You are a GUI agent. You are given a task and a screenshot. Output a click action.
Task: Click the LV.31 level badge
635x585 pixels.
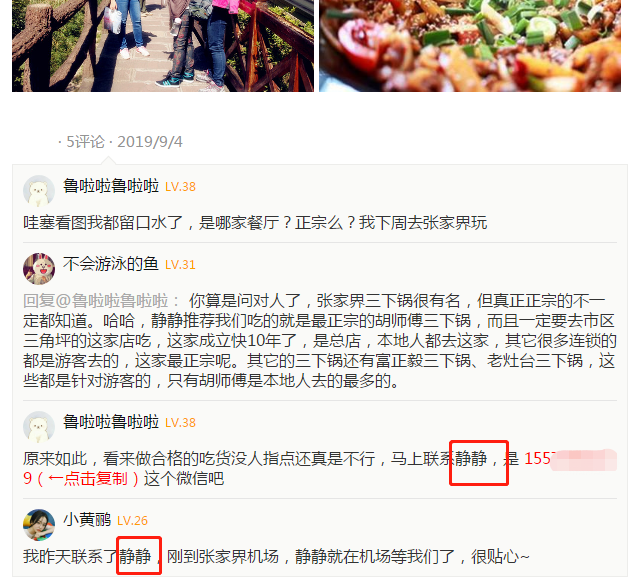[x=180, y=265]
